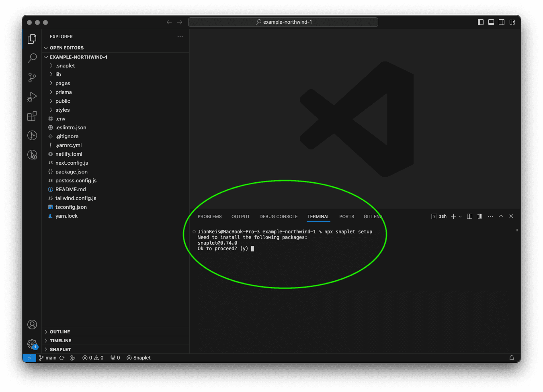Open the Extensions view

[32, 116]
